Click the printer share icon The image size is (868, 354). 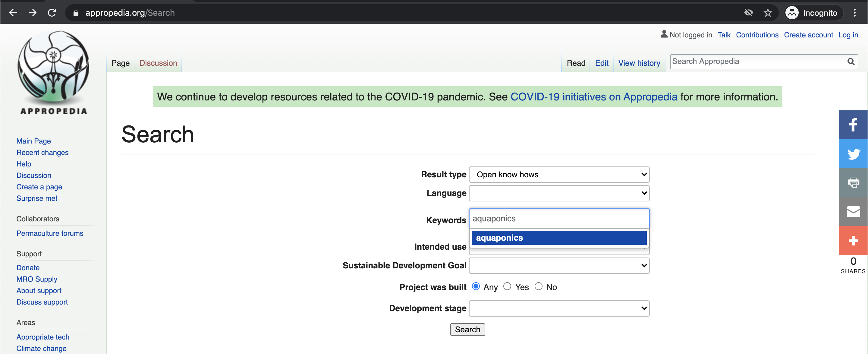coord(853,183)
